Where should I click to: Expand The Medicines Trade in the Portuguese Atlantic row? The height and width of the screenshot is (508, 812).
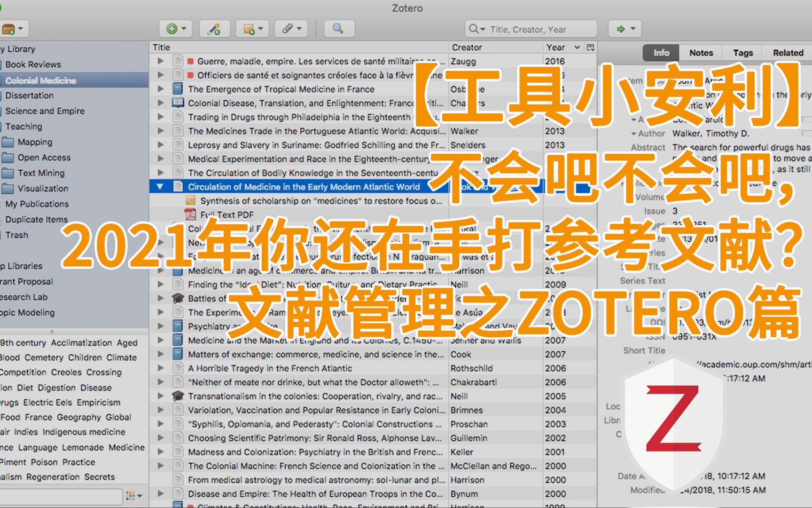(161, 131)
